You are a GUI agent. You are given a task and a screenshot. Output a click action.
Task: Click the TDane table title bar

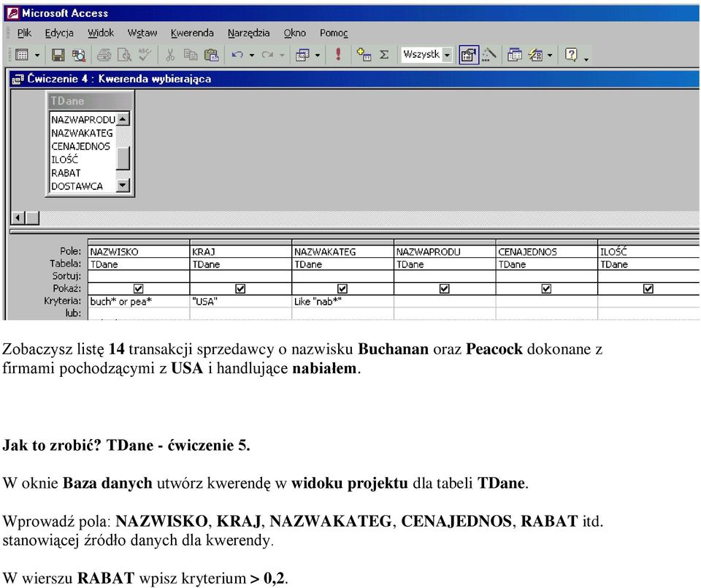click(x=91, y=101)
